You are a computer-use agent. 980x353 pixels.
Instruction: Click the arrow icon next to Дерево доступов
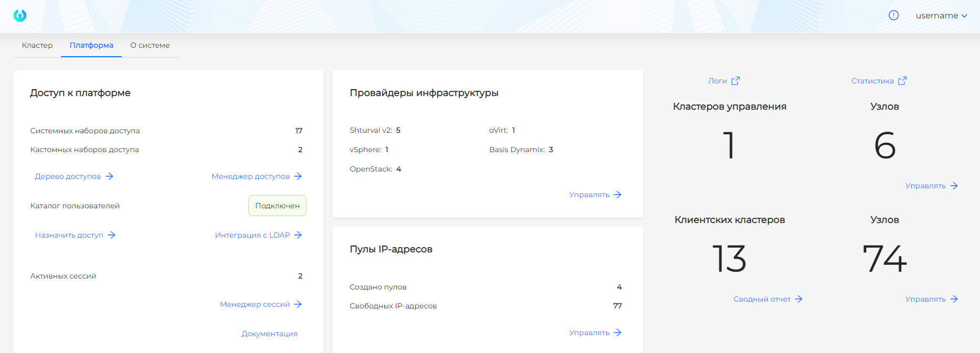click(x=109, y=176)
